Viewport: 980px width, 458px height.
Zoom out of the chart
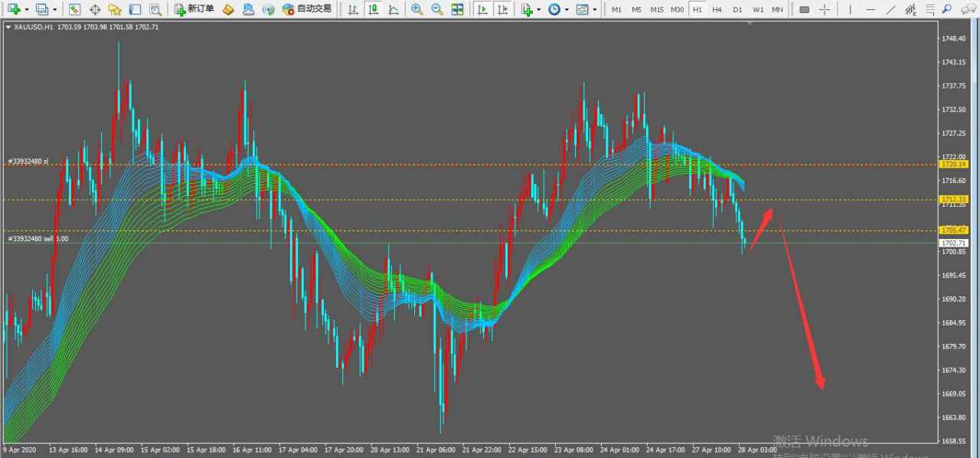point(436,9)
